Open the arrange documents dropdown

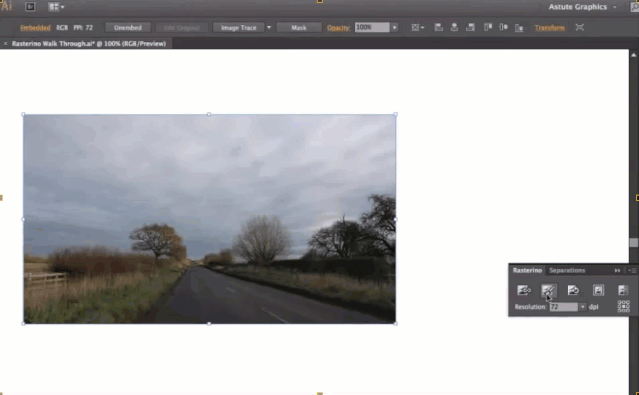pos(56,7)
